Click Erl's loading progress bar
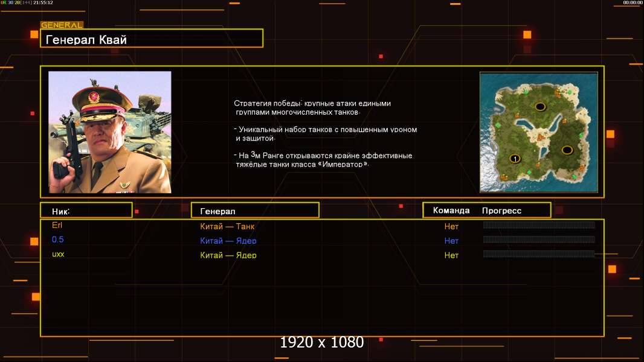The width and height of the screenshot is (644, 362). (x=539, y=225)
